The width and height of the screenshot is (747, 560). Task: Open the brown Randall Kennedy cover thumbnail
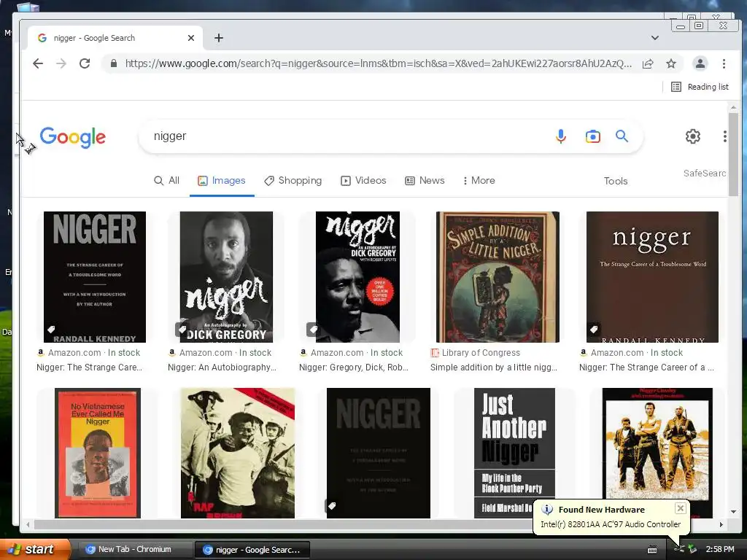click(x=652, y=276)
